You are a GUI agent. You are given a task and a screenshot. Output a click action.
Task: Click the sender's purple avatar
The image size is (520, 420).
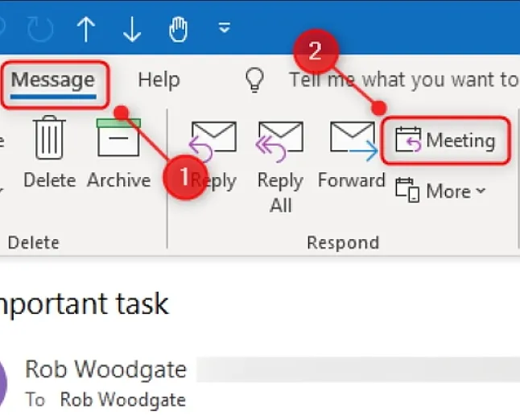click(x=2, y=383)
